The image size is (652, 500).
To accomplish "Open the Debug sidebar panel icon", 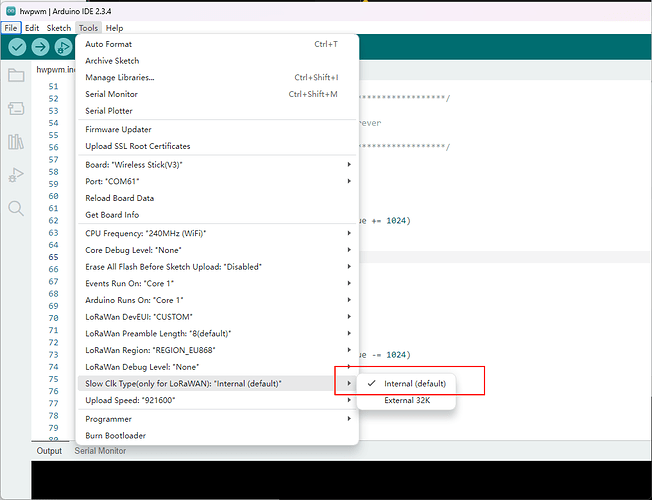I will tap(16, 175).
